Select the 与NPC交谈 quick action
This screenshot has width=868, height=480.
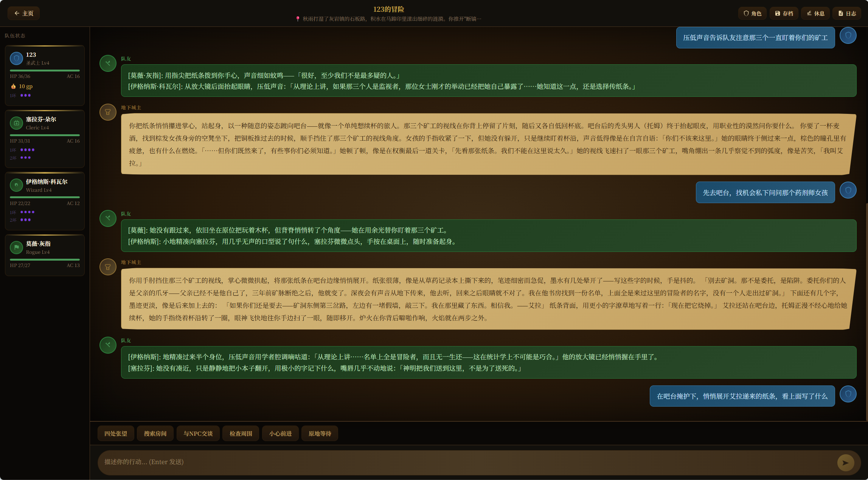click(198, 433)
